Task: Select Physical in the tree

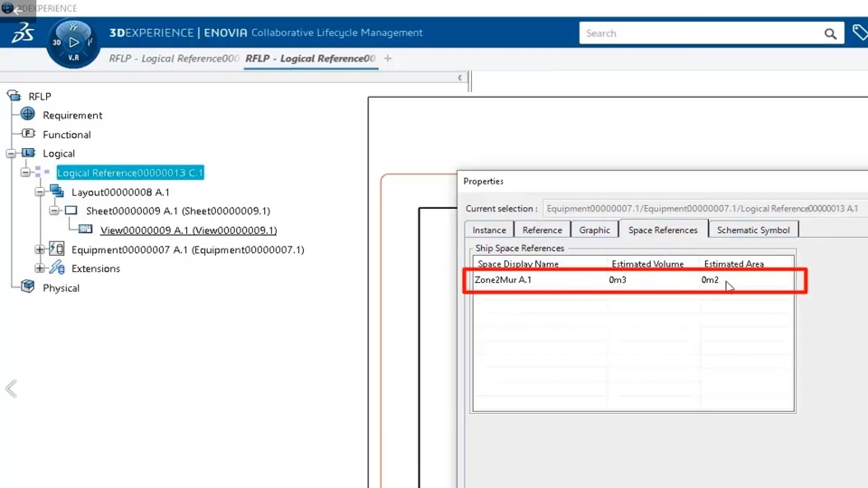Action: click(x=61, y=287)
